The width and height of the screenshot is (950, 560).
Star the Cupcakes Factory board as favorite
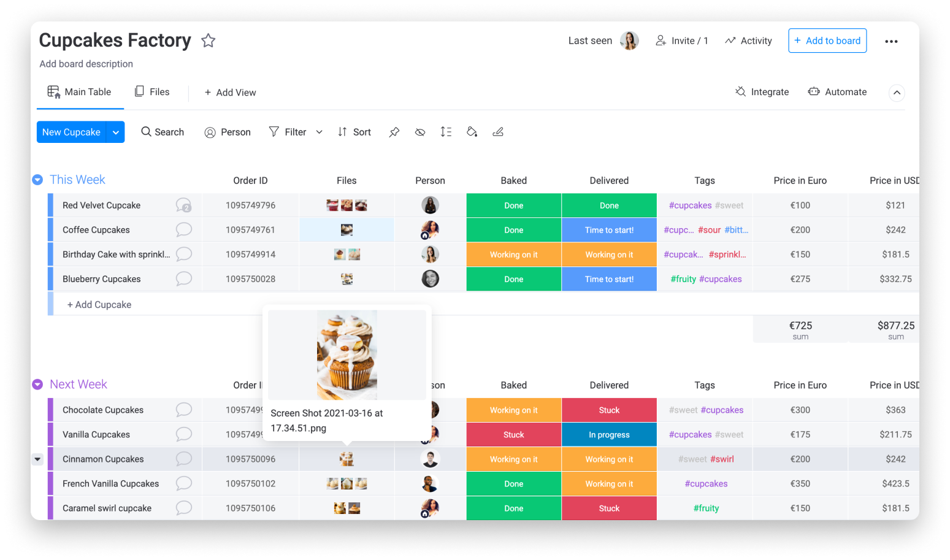point(209,40)
